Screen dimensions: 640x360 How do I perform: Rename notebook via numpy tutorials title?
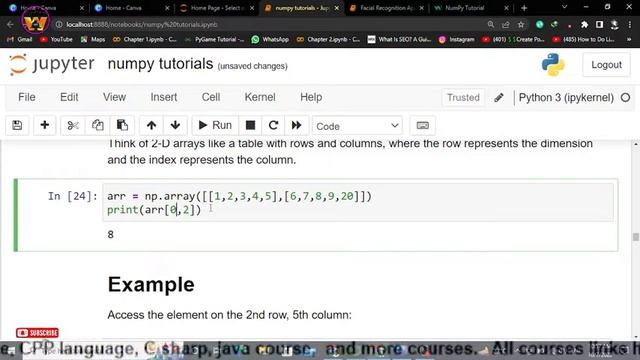(x=160, y=64)
